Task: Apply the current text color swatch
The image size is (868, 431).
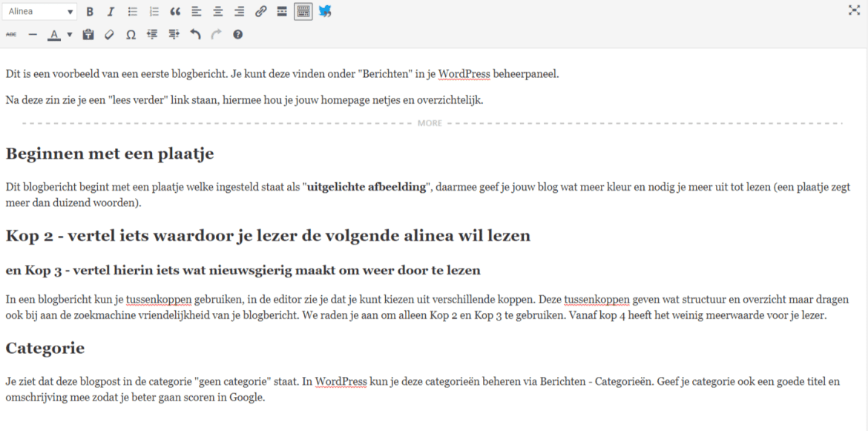Action: pos(56,33)
